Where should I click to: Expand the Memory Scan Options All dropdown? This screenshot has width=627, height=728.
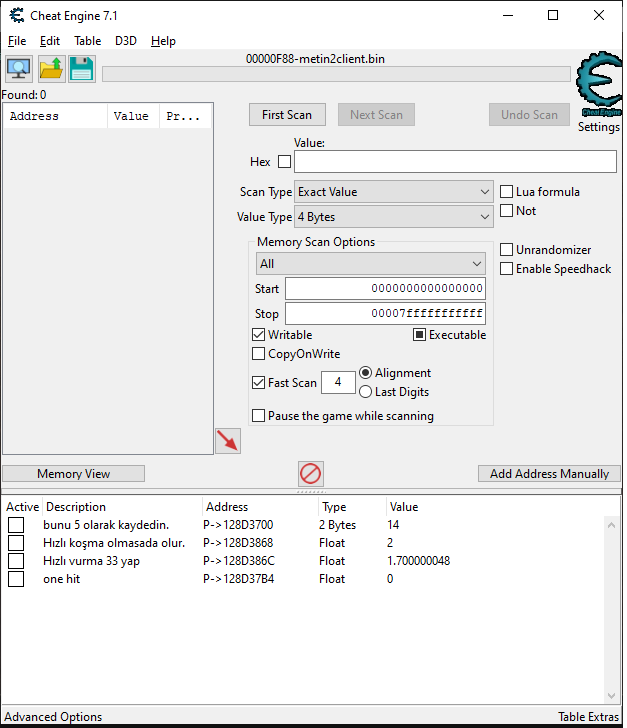click(x=371, y=264)
